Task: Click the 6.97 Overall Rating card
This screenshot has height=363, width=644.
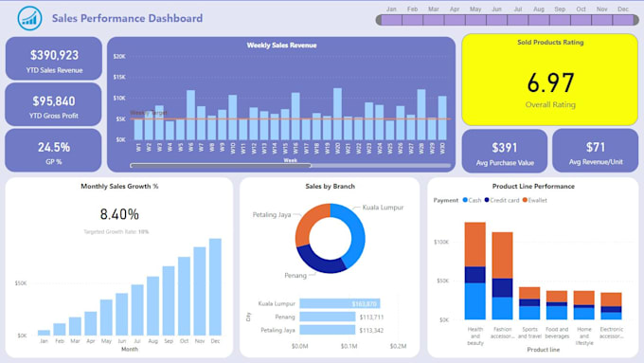Action: pyautogui.click(x=550, y=80)
